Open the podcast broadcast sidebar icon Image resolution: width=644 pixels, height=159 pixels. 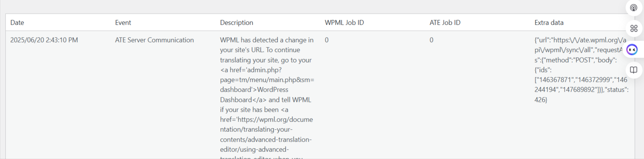coord(634,8)
